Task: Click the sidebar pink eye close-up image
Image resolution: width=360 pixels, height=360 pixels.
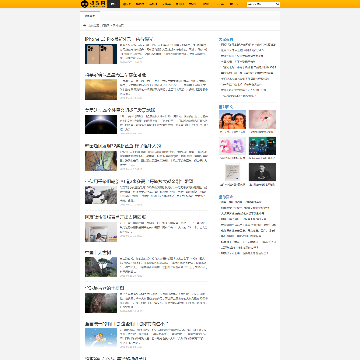Action: click(262, 120)
